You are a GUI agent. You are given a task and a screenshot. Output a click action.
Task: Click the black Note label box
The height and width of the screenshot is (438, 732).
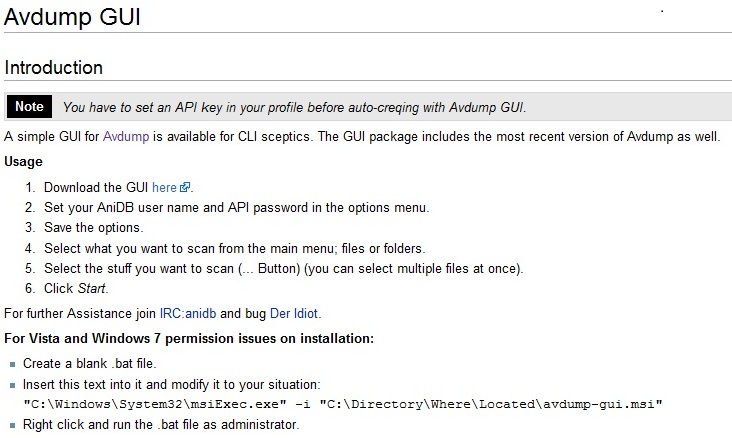(x=29, y=106)
